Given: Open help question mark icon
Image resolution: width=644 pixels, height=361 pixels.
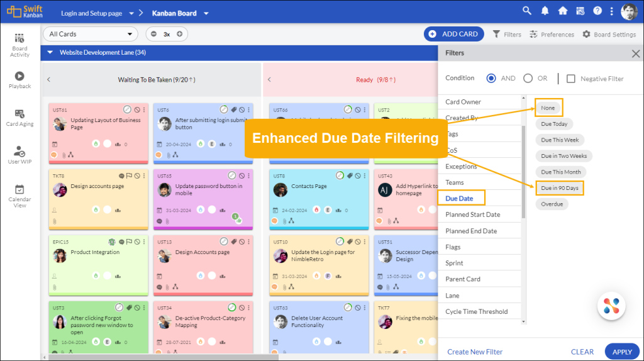Looking at the screenshot, I should [597, 11].
